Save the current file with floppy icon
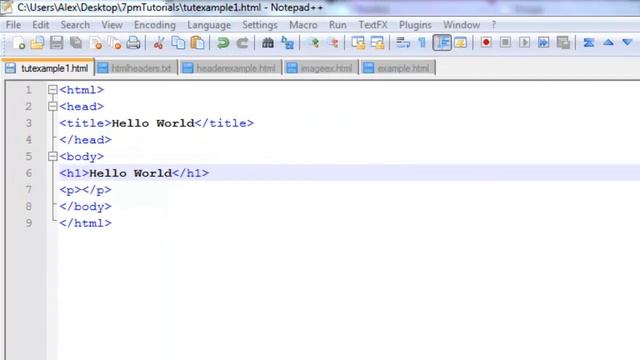Viewport: 640px width, 360px height. 57,43
